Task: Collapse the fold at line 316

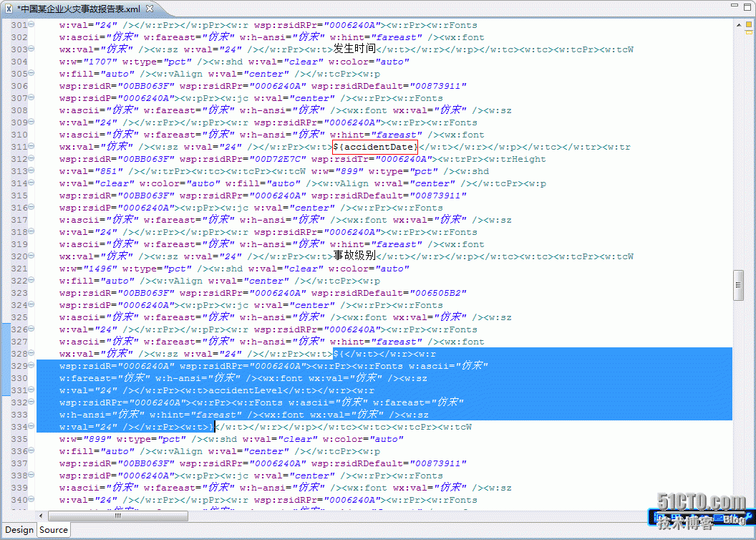Action: coord(31,207)
